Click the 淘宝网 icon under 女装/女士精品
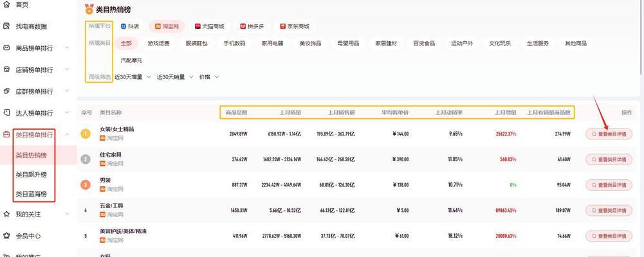Viewport: 644px width, 257px height. [103, 138]
